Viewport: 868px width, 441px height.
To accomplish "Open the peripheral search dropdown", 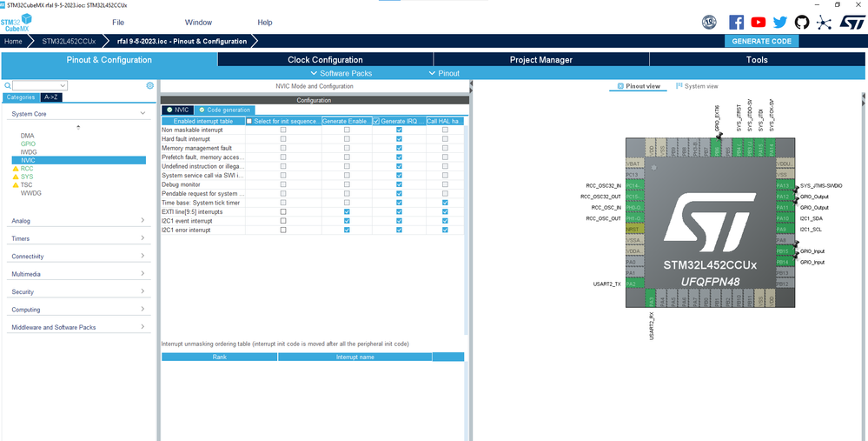I will click(62, 86).
